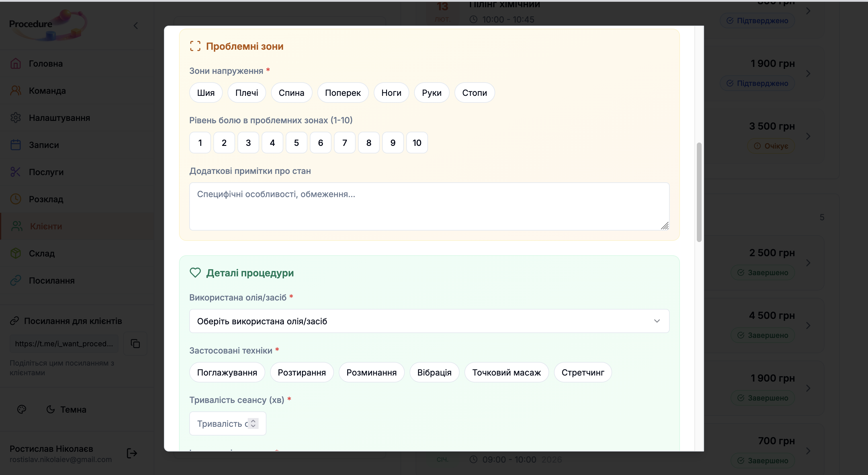Open the 4 500 грн appointment chevron
Screen dimensions: 868x475
click(x=808, y=326)
